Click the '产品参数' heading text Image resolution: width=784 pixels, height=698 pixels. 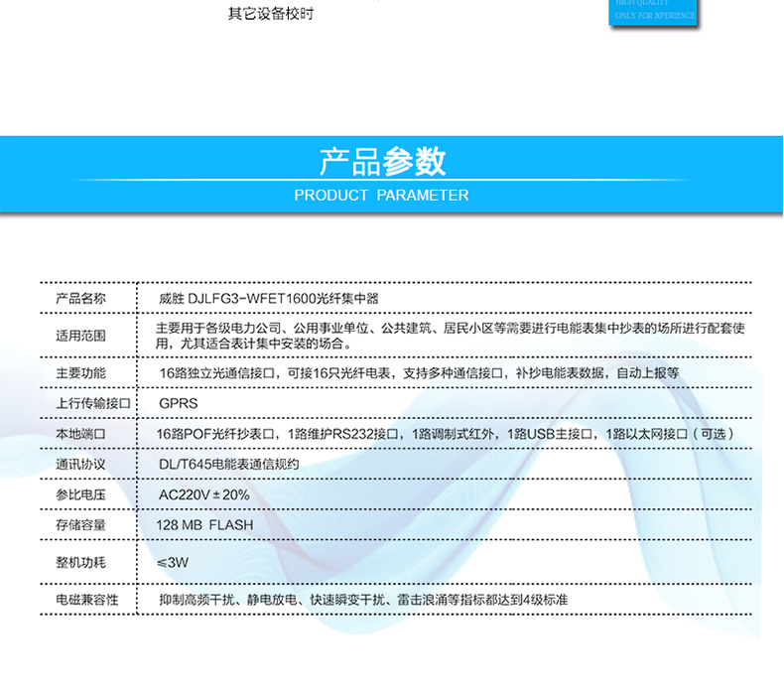382,161
